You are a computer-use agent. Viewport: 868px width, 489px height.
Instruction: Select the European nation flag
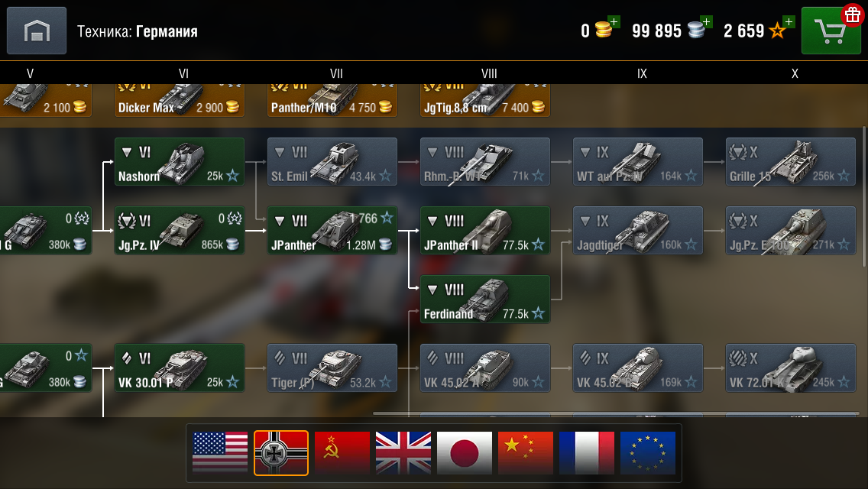pyautogui.click(x=648, y=452)
